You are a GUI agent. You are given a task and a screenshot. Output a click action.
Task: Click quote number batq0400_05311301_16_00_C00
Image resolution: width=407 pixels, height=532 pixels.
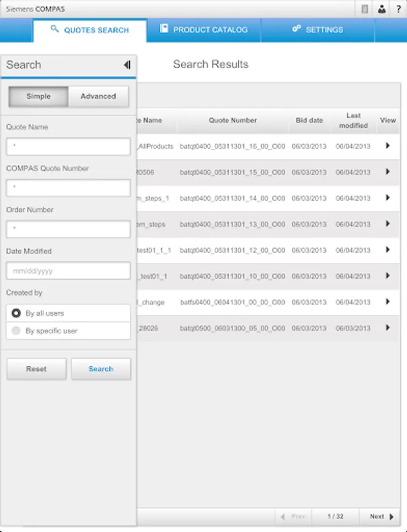point(232,146)
